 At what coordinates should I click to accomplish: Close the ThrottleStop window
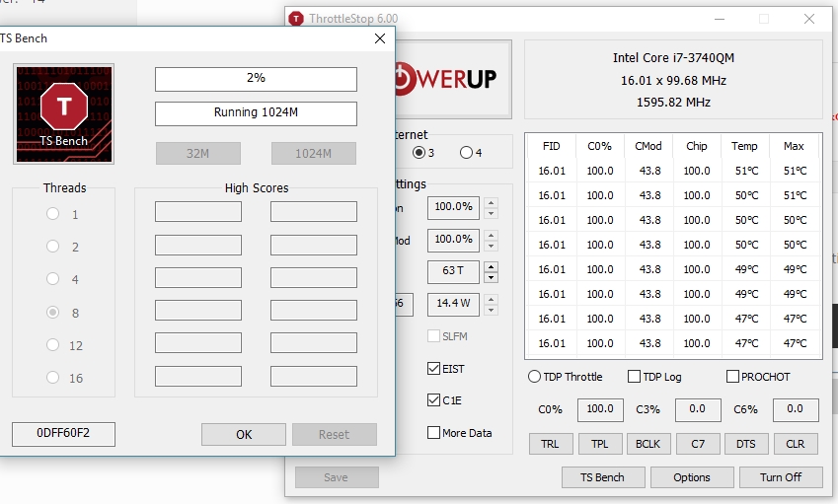(x=809, y=19)
